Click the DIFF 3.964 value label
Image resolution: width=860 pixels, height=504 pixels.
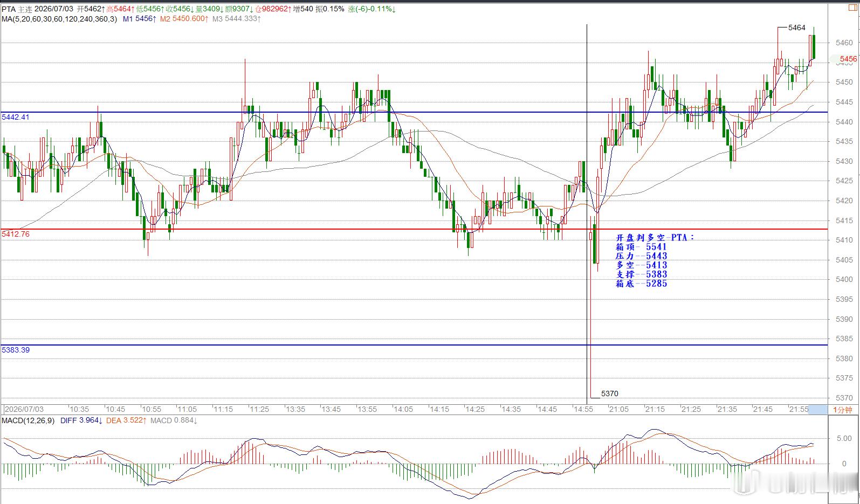(x=81, y=420)
